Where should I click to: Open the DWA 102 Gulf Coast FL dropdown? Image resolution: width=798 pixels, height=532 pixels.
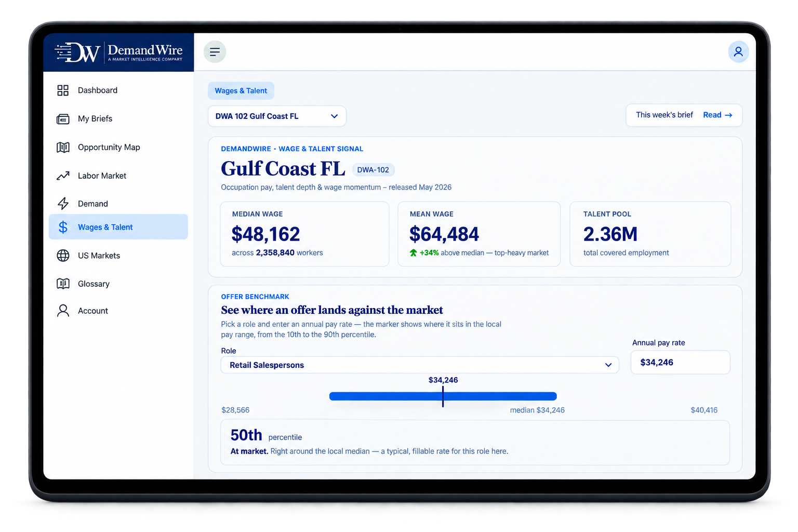coord(277,116)
